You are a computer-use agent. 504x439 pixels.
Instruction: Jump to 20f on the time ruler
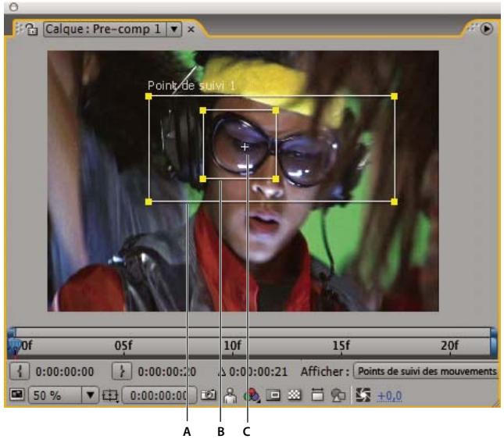pyautogui.click(x=449, y=346)
